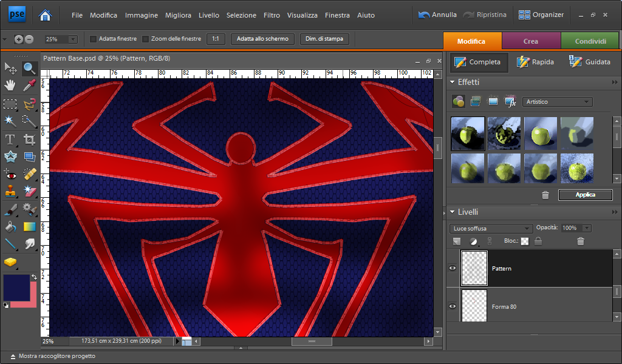The height and width of the screenshot is (364, 622).
Task: Click the dark blue foreground color swatch
Action: (x=16, y=288)
